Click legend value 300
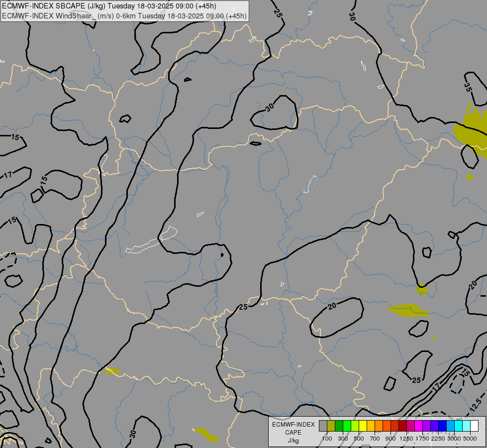The height and width of the screenshot is (448, 487). (343, 439)
